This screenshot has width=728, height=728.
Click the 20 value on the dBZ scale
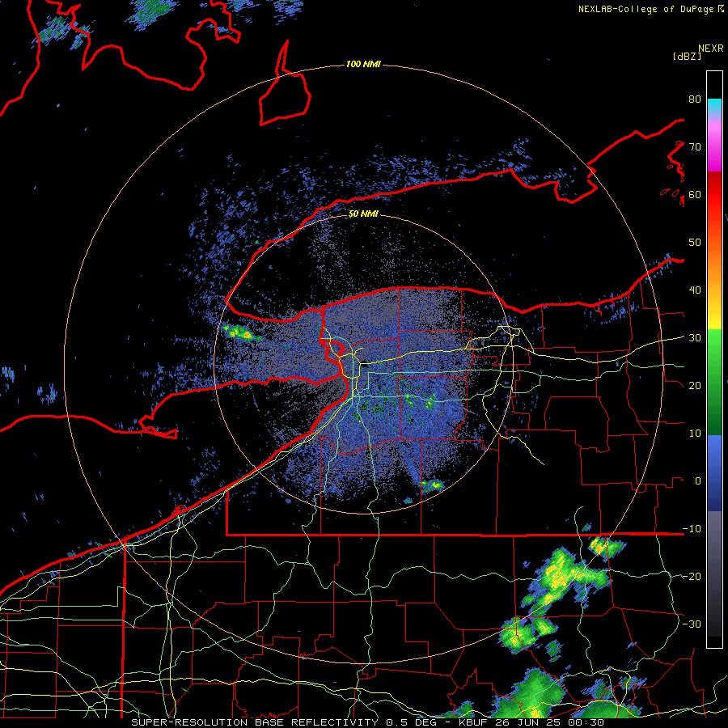coord(695,386)
